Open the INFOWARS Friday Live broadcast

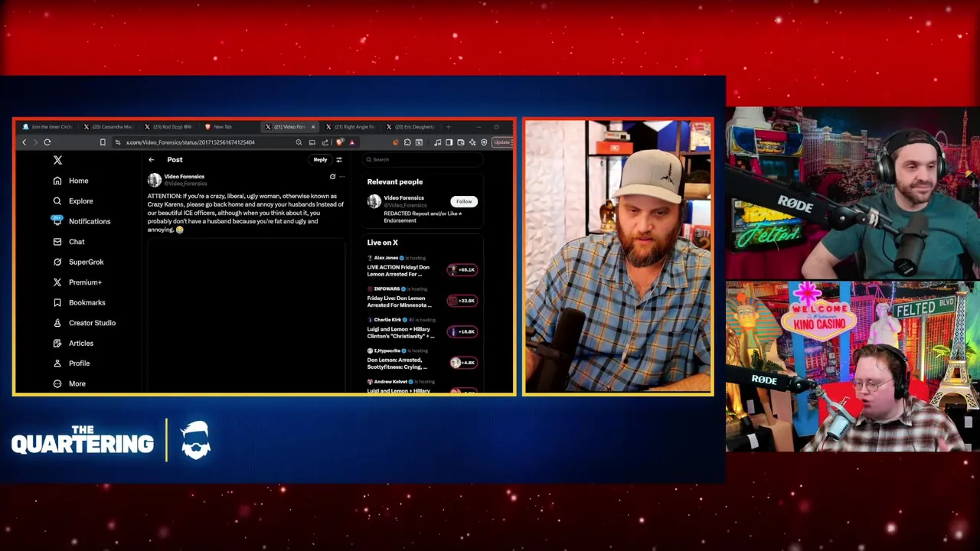[399, 302]
